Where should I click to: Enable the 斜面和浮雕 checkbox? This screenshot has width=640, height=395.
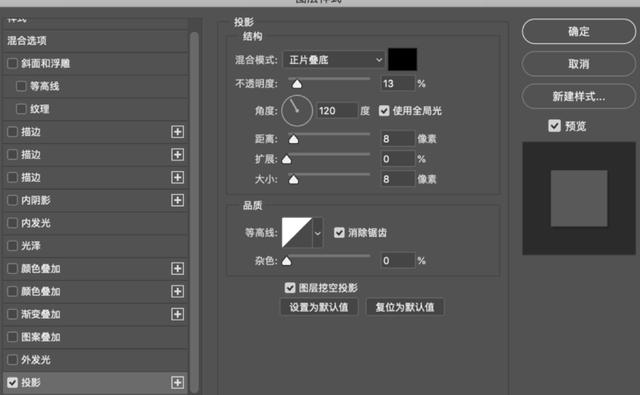(12, 63)
